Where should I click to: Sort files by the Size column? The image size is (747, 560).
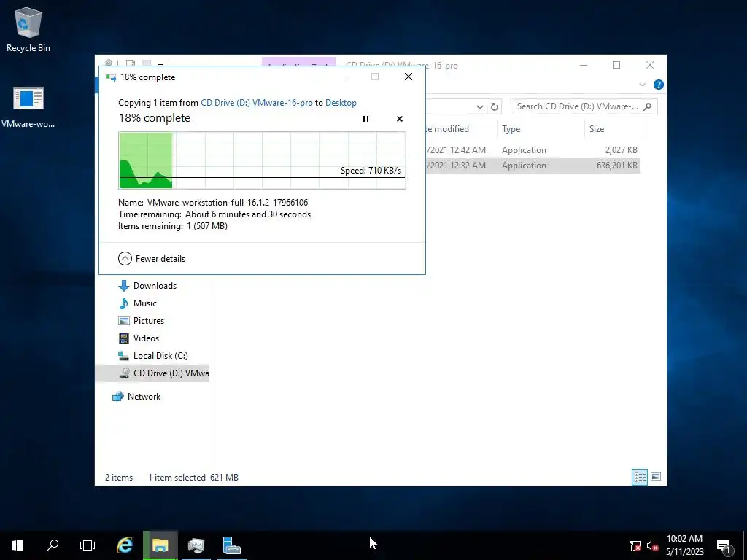coord(614,129)
